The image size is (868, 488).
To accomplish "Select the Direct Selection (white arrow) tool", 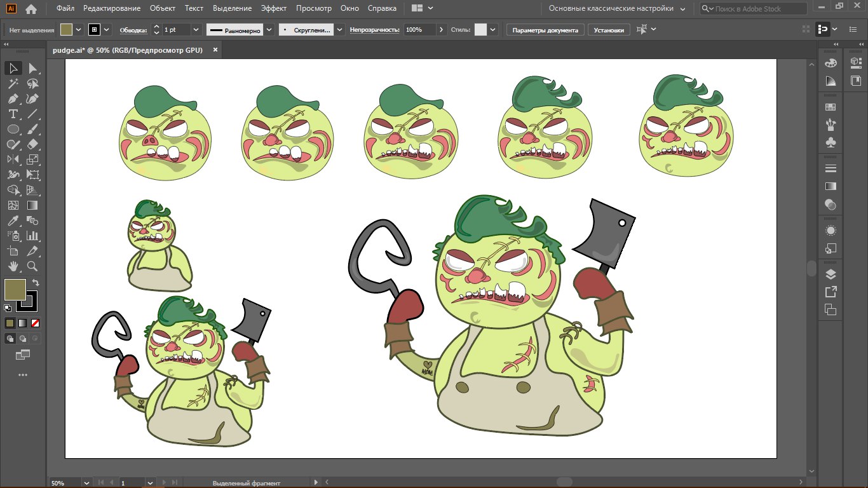I will click(32, 68).
